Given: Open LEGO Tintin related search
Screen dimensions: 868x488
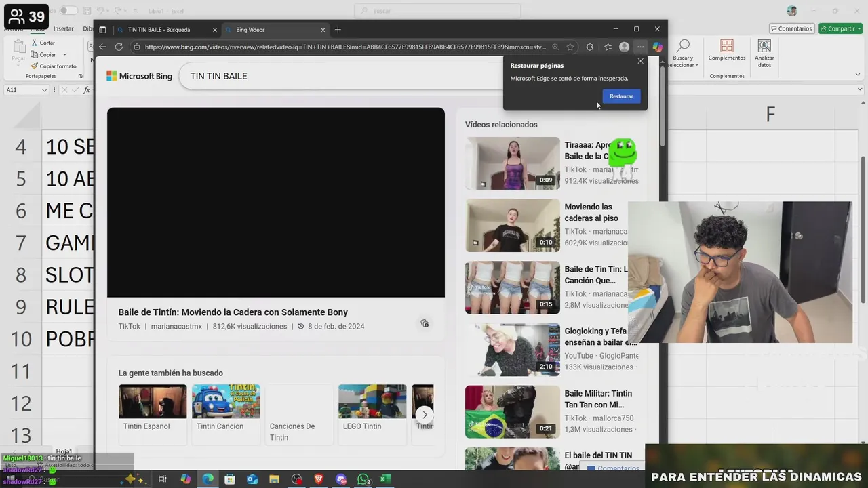Looking at the screenshot, I should tap(372, 413).
